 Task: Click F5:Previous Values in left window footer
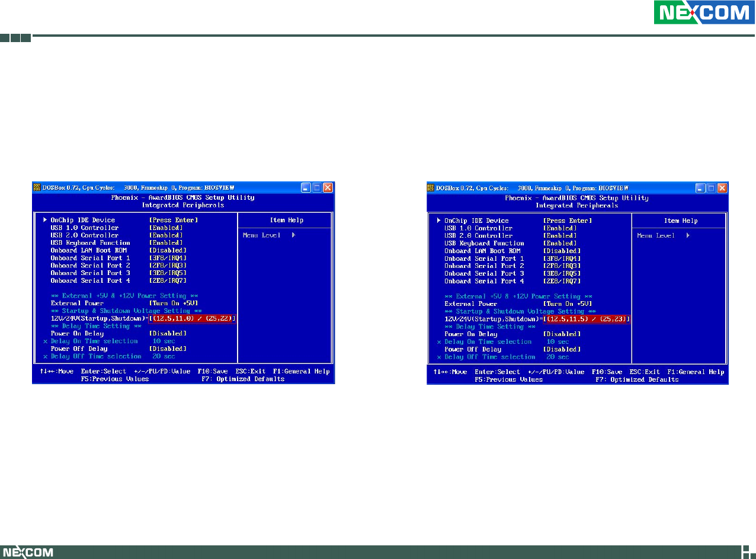(x=115, y=379)
